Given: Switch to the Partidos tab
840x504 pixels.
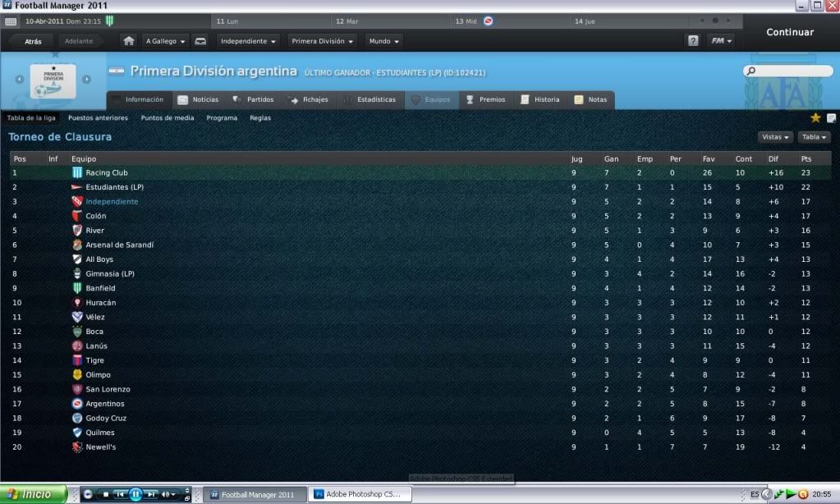Looking at the screenshot, I should 254,99.
